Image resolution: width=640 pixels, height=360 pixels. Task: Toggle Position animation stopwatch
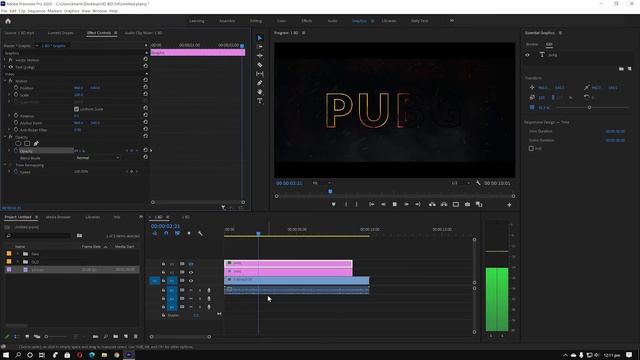tap(16, 88)
